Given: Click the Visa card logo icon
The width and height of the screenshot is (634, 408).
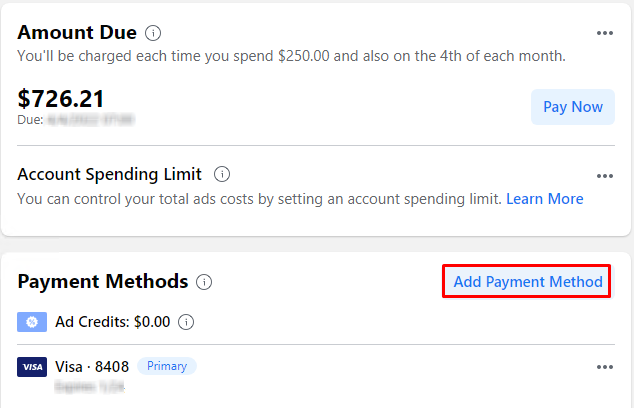Looking at the screenshot, I should [32, 367].
